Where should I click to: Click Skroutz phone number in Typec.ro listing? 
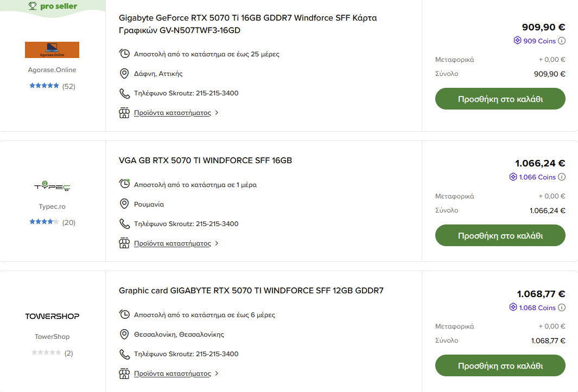click(x=186, y=223)
